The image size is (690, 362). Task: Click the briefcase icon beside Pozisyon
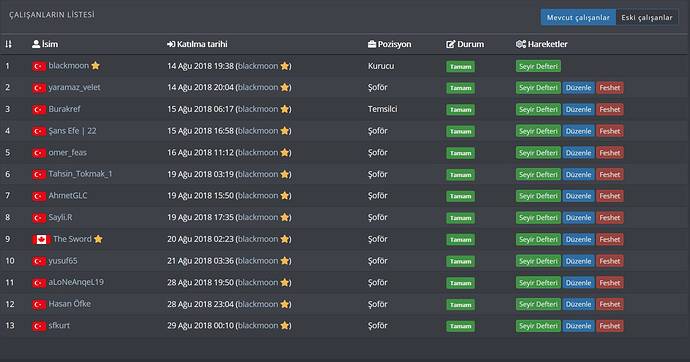point(372,44)
